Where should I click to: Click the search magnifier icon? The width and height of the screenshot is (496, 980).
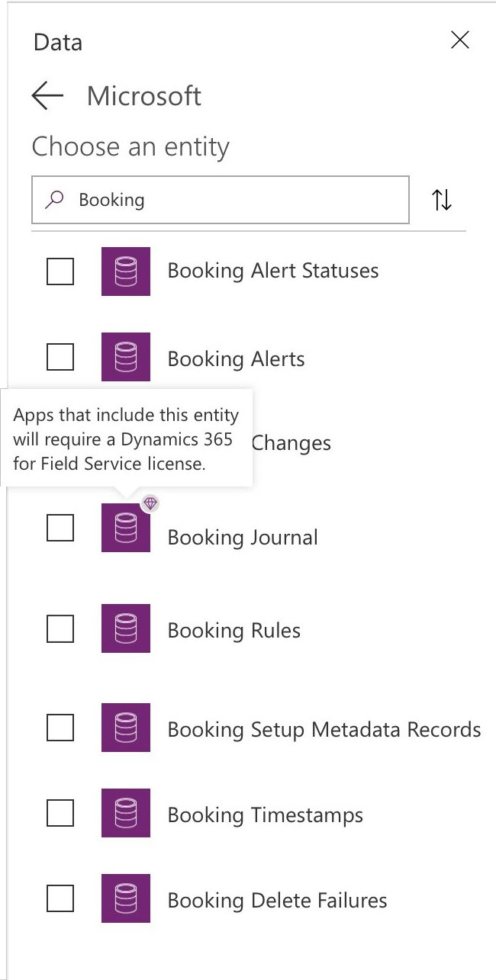[55, 200]
